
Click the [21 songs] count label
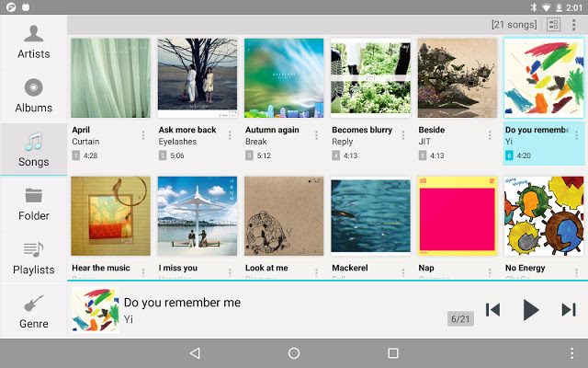[x=514, y=25]
